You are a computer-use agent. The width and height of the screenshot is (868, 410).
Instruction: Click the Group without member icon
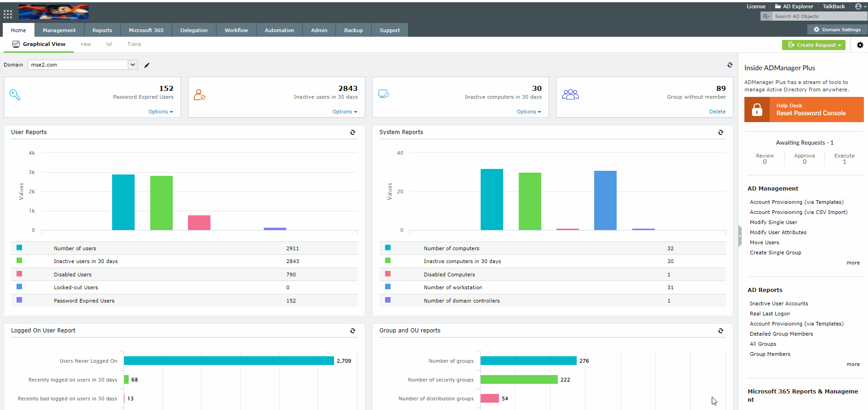click(x=570, y=94)
